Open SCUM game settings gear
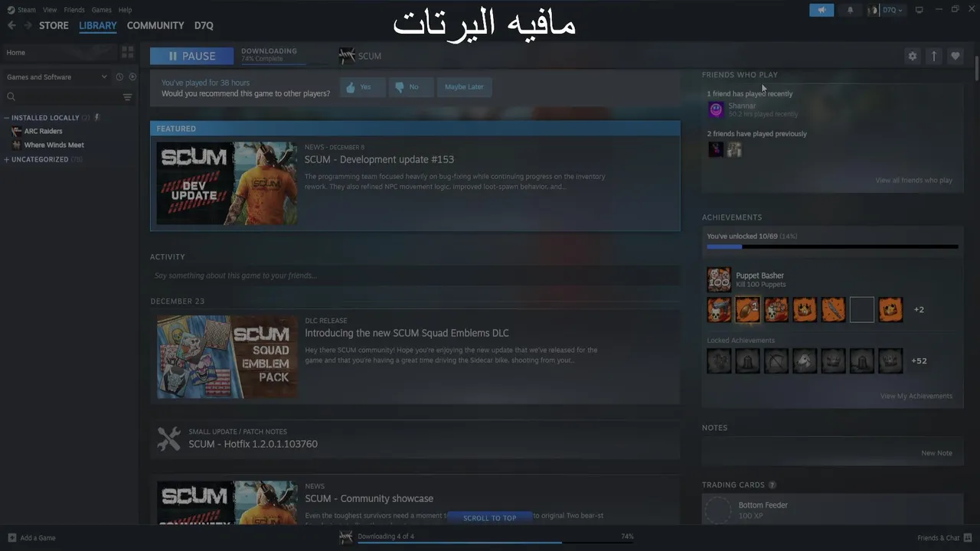Viewport: 980px width, 551px height. [x=913, y=56]
